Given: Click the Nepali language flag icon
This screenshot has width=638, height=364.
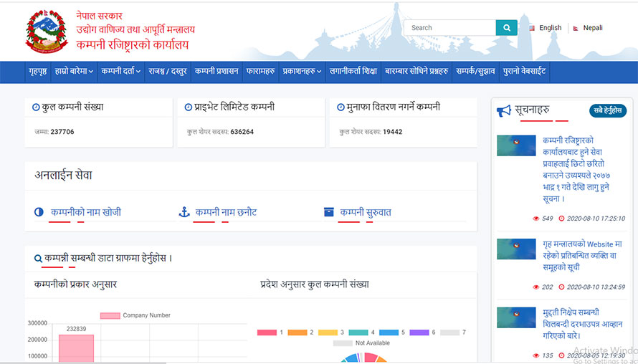Looking at the screenshot, I should click(576, 28).
